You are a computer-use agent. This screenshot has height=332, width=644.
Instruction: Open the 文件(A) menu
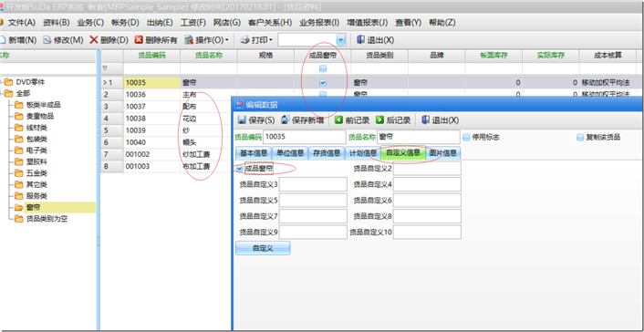pyautogui.click(x=22, y=23)
